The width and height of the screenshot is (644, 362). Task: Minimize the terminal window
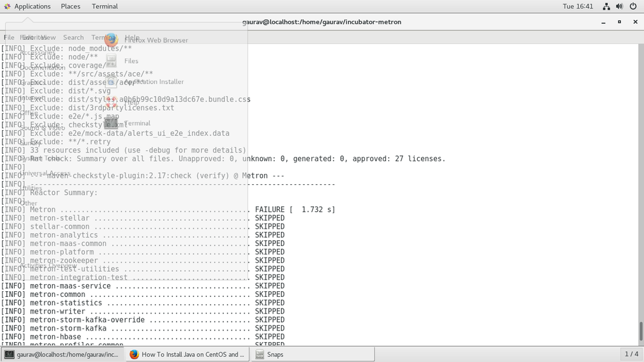tap(603, 22)
